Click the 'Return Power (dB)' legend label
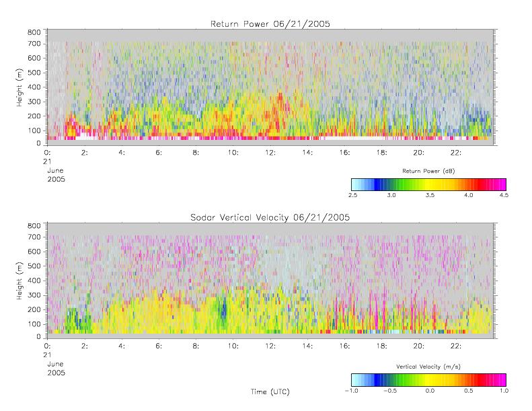Screen dimensions: 532x411 coord(428,171)
